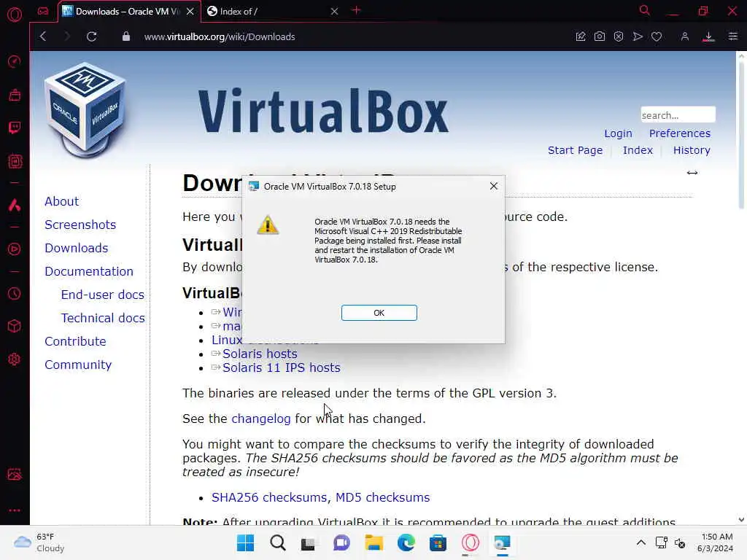Viewport: 747px width, 560px height.
Task: Open Aria AI sidebar icon
Action: tap(15, 205)
